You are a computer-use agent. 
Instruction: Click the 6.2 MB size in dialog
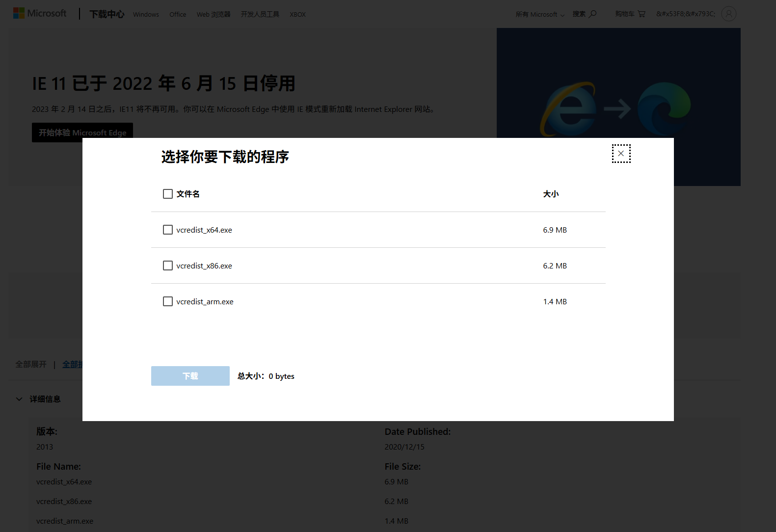click(555, 266)
